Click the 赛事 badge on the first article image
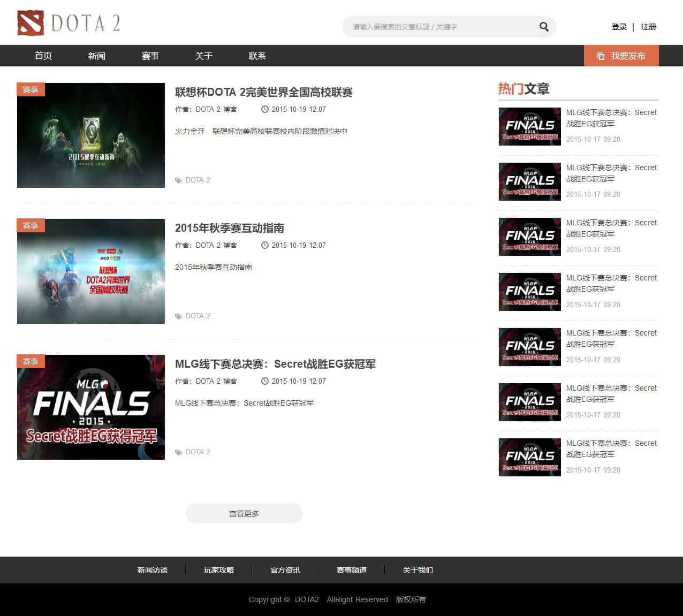Screen dimensions: 683x616 pos(31,89)
